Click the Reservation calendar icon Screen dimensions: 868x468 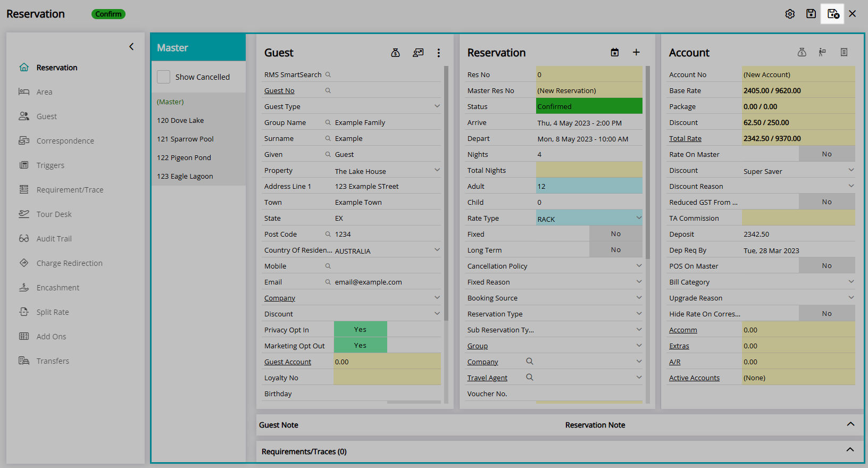[x=615, y=52]
